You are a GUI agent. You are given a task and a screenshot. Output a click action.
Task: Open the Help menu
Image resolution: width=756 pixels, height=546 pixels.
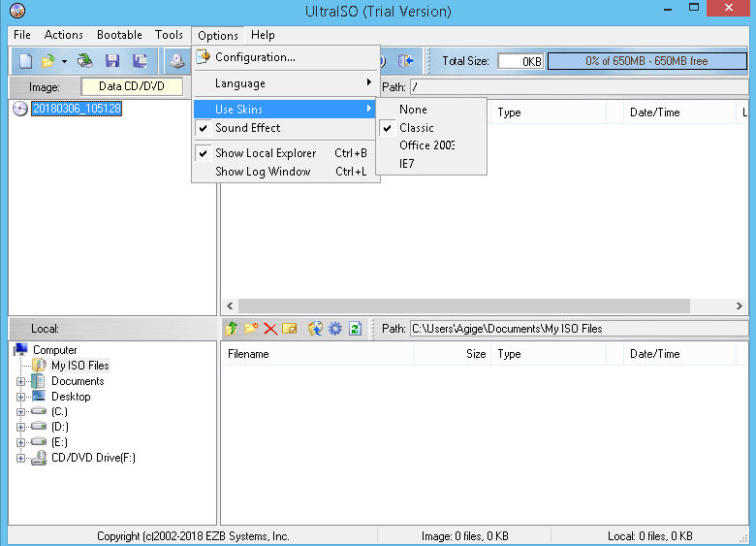coord(263,35)
